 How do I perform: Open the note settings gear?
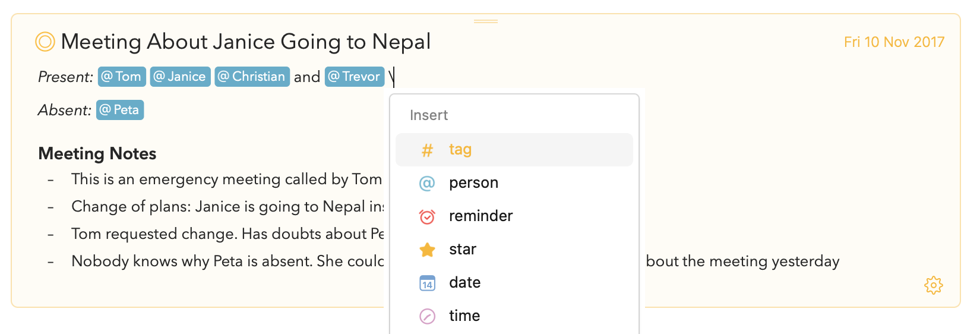(x=934, y=285)
